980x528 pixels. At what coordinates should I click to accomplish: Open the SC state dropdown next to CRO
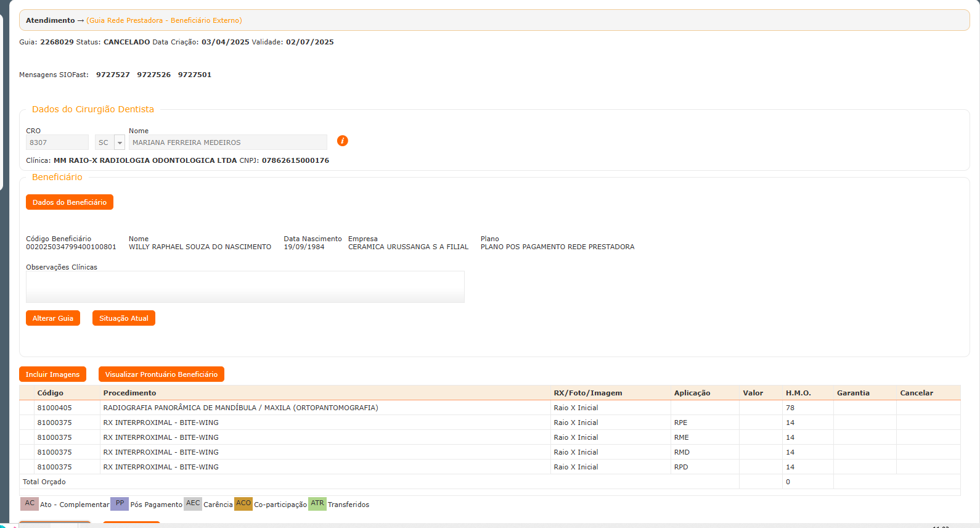(120, 142)
